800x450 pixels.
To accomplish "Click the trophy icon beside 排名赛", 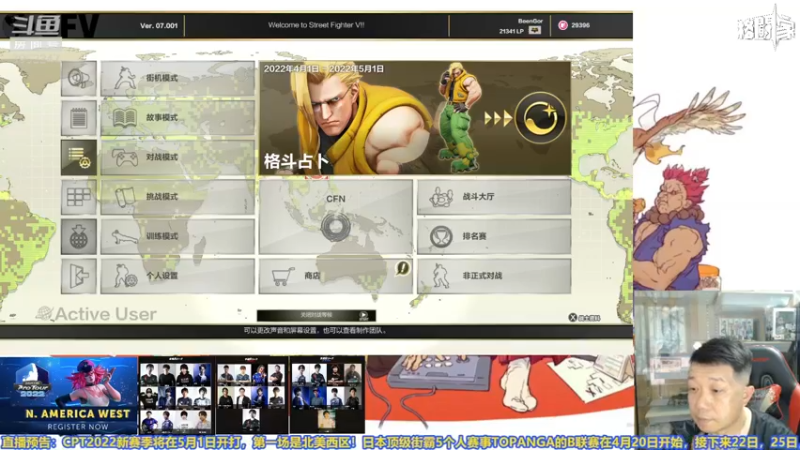I will [441, 237].
